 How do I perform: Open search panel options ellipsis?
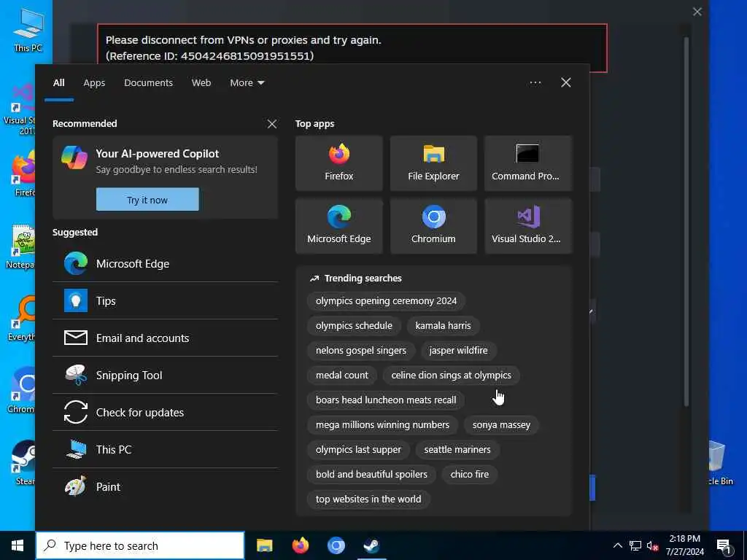[x=535, y=83]
